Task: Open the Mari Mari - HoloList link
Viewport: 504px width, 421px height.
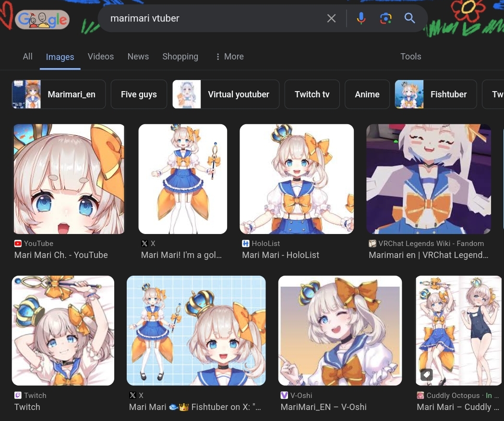Action: tap(280, 255)
